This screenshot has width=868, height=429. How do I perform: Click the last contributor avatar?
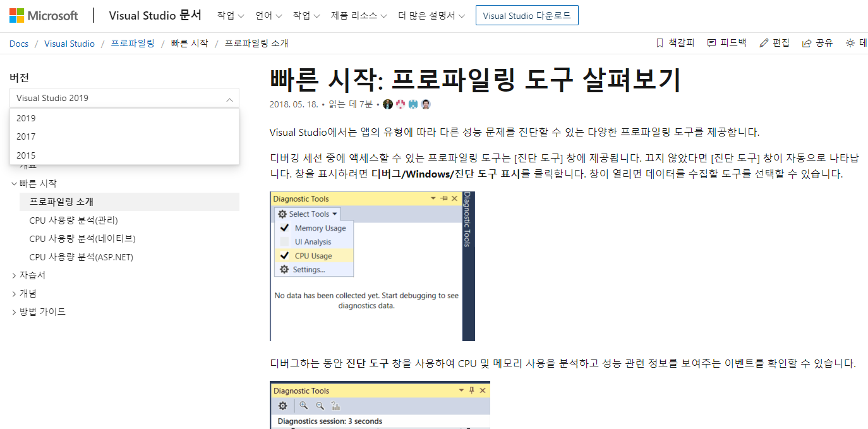point(426,104)
